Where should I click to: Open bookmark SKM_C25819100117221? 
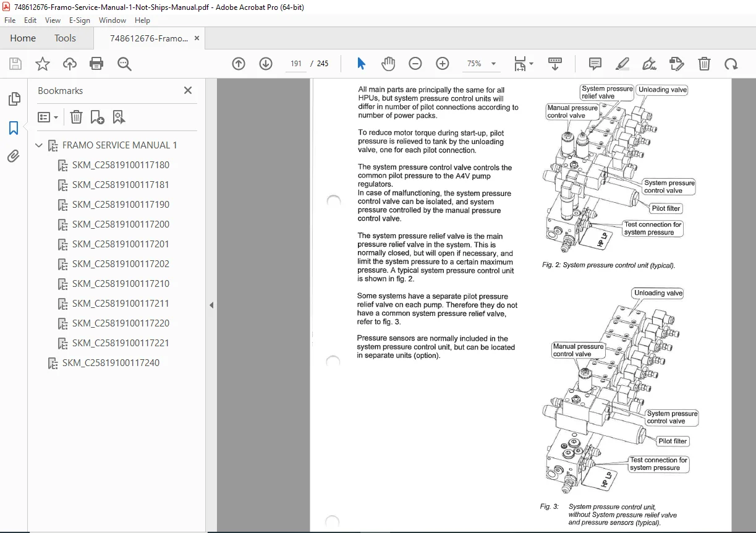tap(121, 343)
